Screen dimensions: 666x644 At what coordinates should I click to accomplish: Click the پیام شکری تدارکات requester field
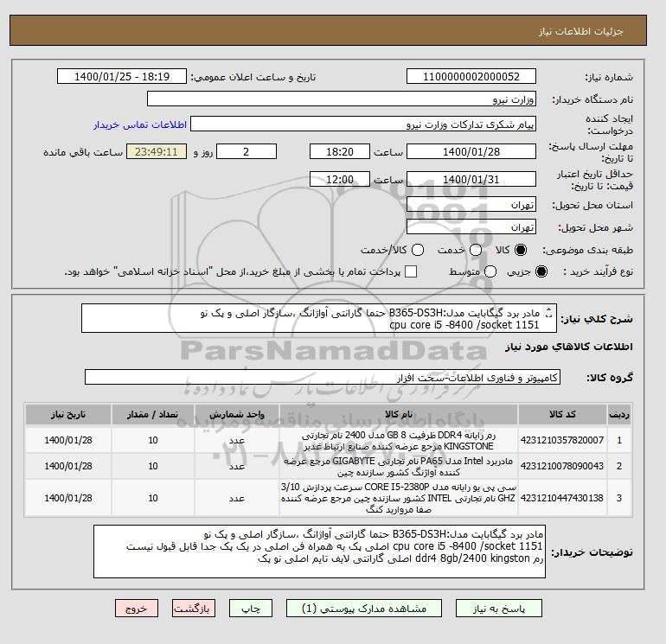pos(363,124)
